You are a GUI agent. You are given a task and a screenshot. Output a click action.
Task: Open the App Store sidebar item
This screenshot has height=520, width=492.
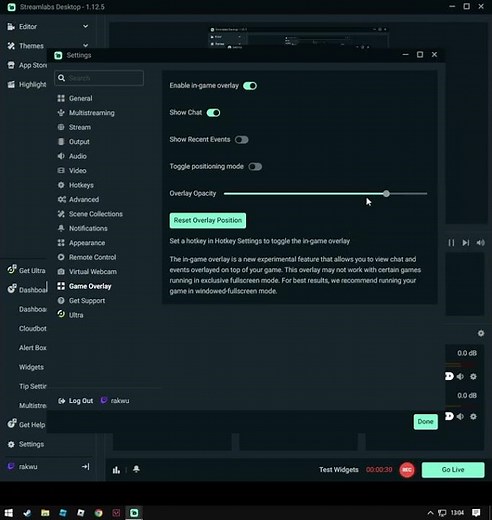[x=27, y=65]
